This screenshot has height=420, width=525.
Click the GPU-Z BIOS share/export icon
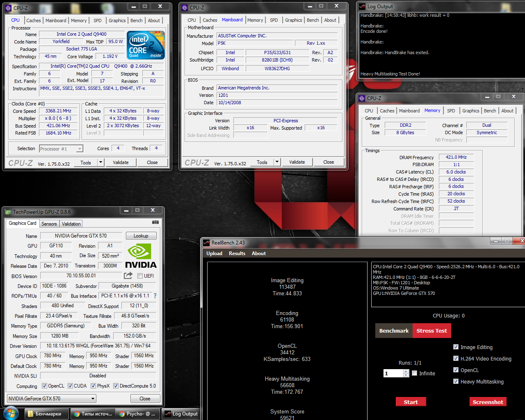point(128,275)
